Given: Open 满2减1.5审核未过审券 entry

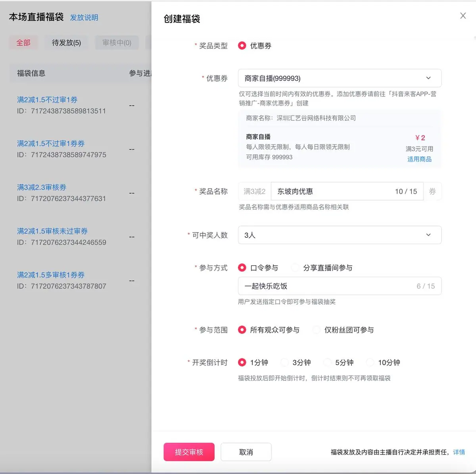Looking at the screenshot, I should pos(52,231).
